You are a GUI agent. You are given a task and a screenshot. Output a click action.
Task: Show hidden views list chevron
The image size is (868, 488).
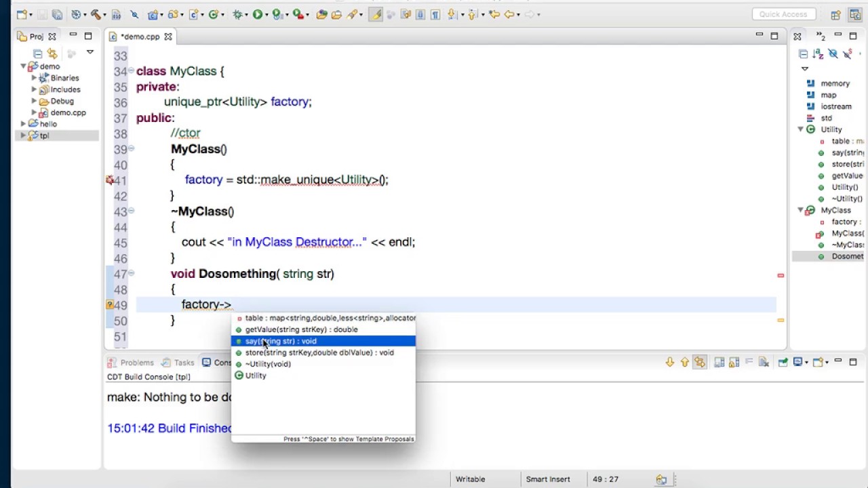(x=821, y=36)
